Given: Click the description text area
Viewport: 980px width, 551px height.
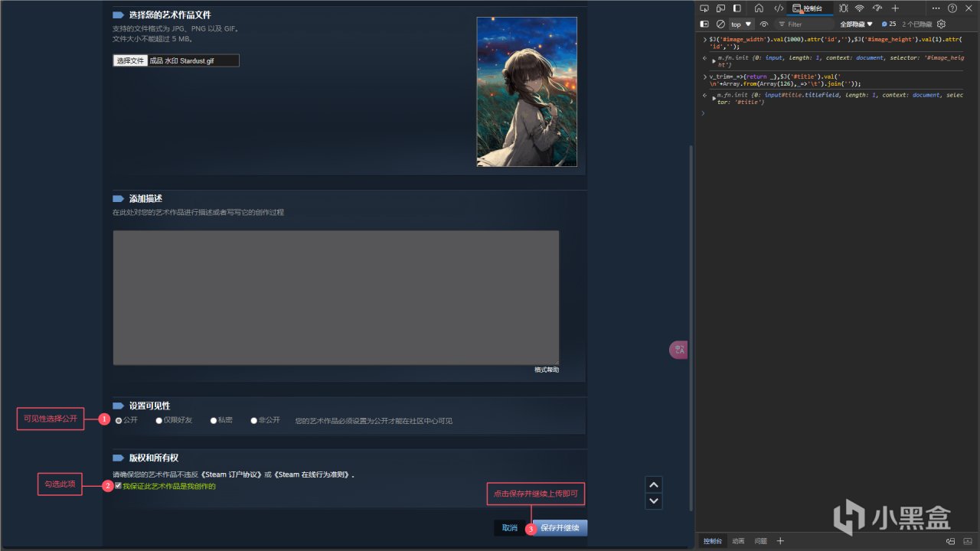Looking at the screenshot, I should (x=336, y=298).
